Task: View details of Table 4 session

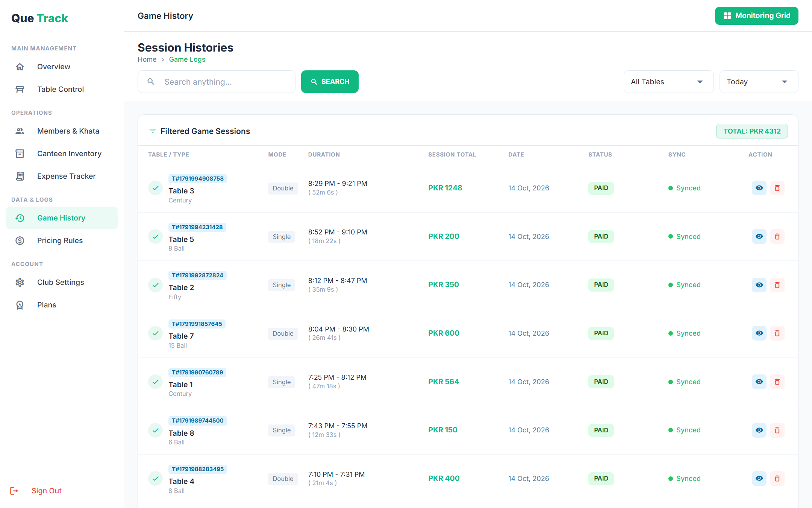Action: coord(759,479)
